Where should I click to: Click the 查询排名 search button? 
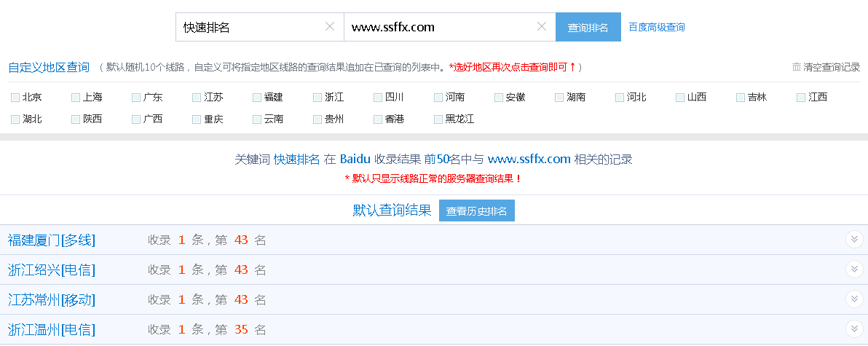tap(588, 27)
